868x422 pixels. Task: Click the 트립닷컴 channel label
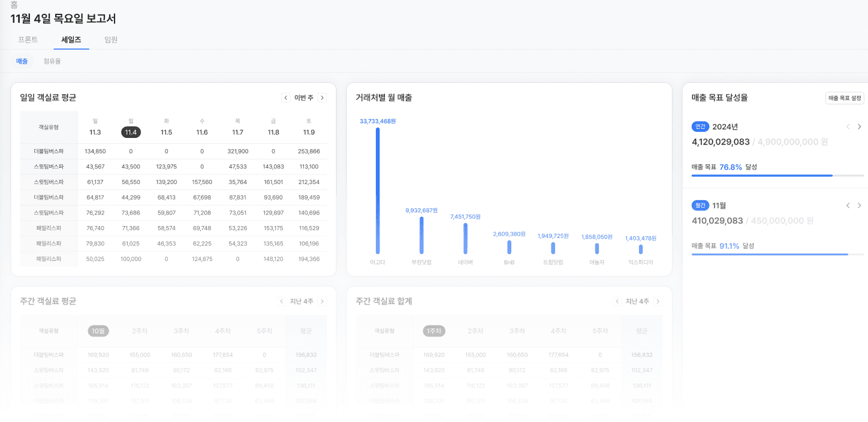click(x=553, y=263)
